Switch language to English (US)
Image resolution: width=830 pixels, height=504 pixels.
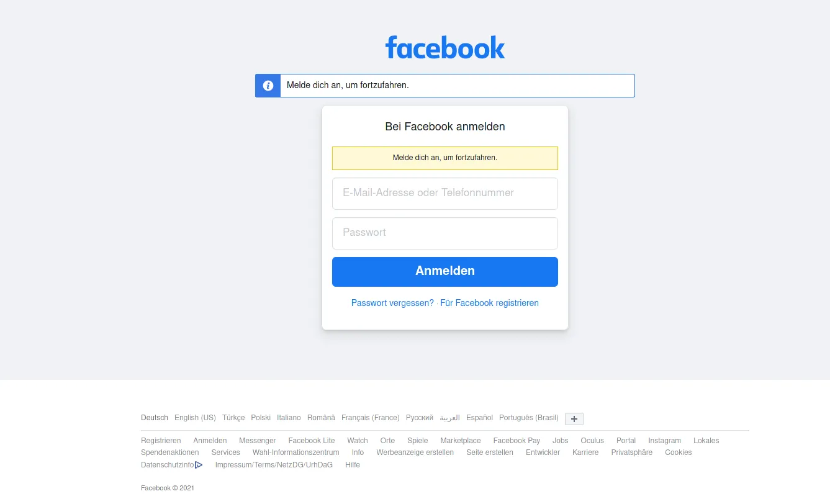coord(195,418)
